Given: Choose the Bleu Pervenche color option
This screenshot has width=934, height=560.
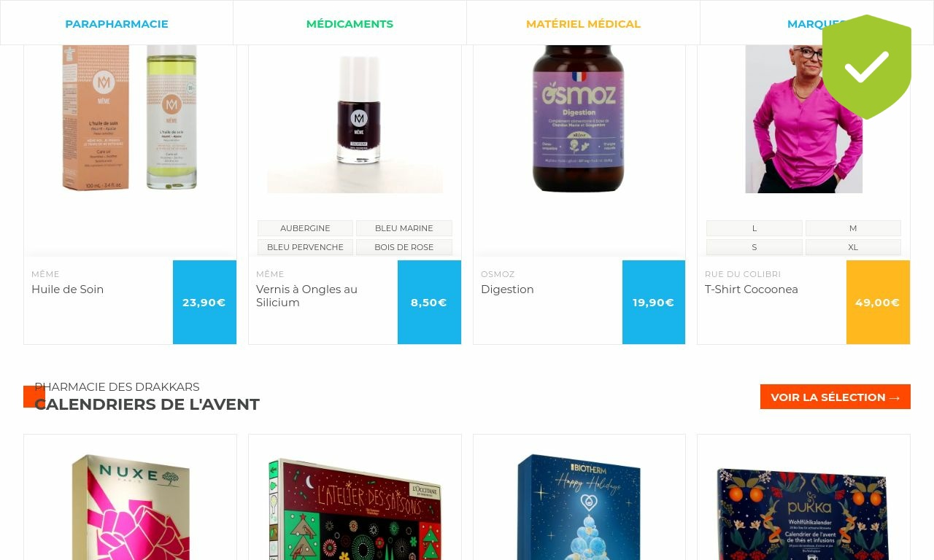Looking at the screenshot, I should (305, 247).
